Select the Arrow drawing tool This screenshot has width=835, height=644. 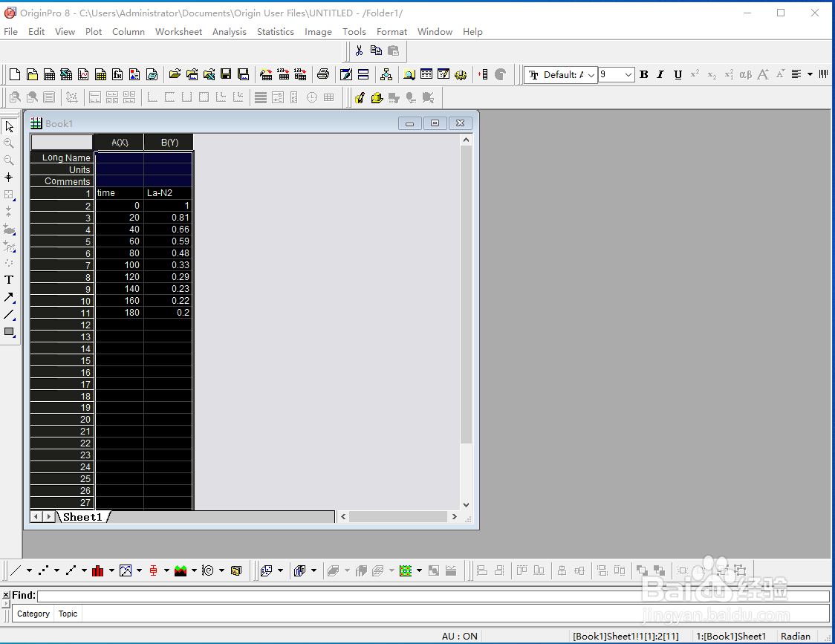click(9, 297)
